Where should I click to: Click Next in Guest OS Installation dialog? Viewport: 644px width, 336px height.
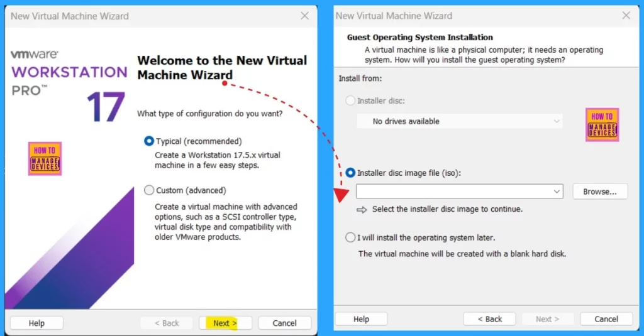(548, 319)
